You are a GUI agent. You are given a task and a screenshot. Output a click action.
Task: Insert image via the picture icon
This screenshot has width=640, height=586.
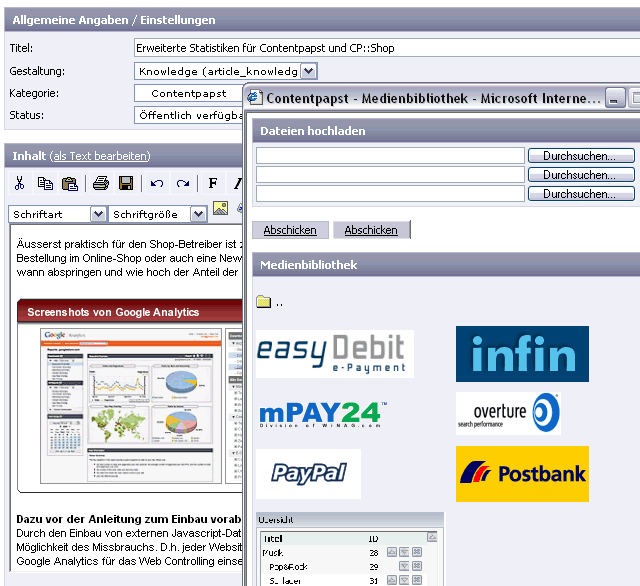(220, 208)
